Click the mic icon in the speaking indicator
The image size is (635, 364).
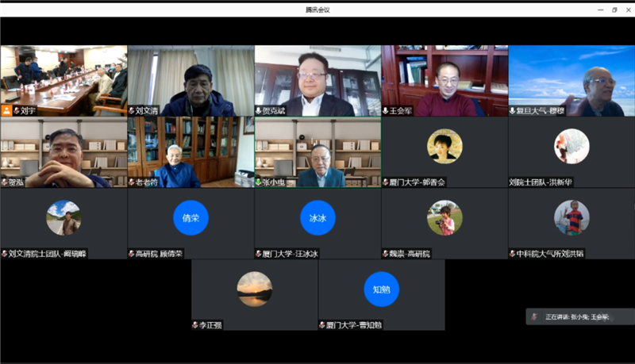pyautogui.click(x=534, y=316)
